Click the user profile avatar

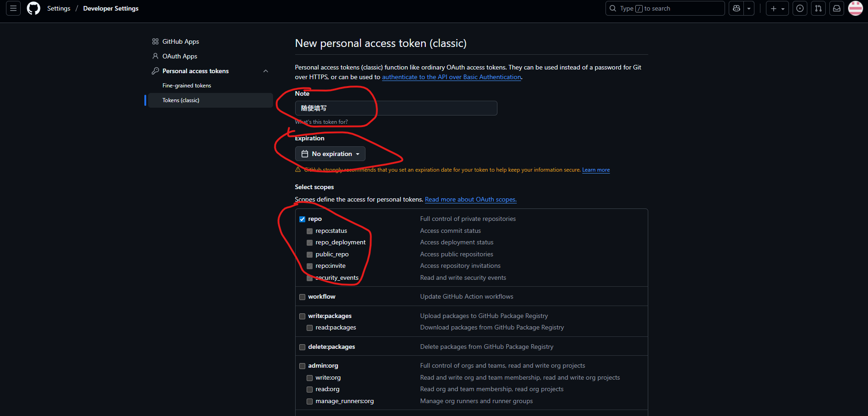(x=855, y=8)
